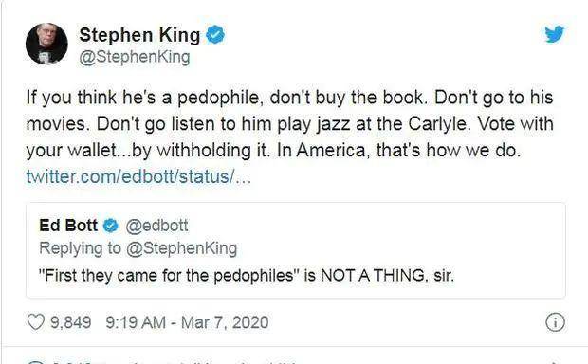Like the tweet with the heart icon
Image resolution: width=588 pixels, height=364 pixels.
[x=36, y=322]
